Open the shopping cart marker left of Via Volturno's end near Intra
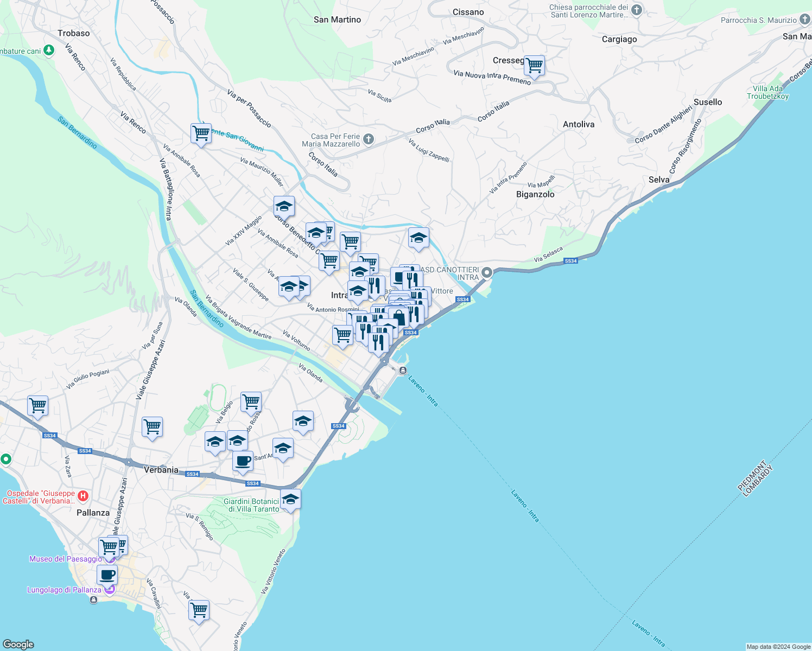Image resolution: width=812 pixels, height=651 pixels. tap(342, 335)
